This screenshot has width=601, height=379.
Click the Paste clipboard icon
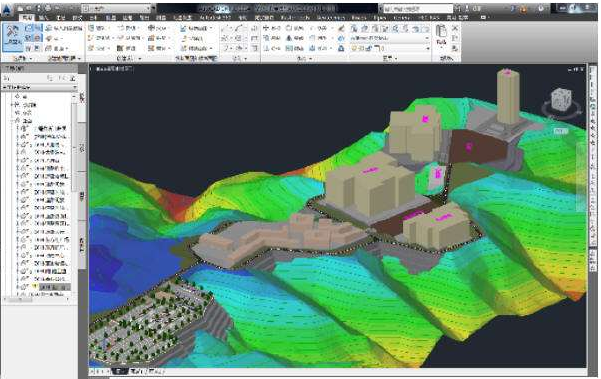(441, 34)
